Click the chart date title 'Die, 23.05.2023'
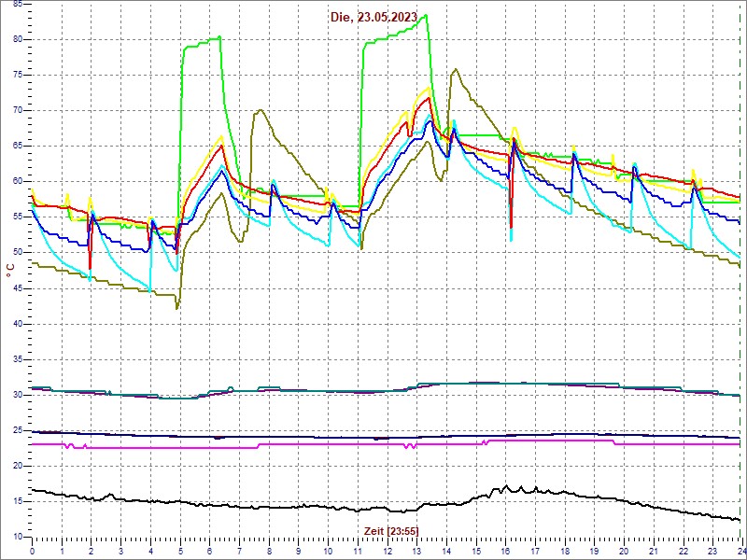 tap(374, 17)
